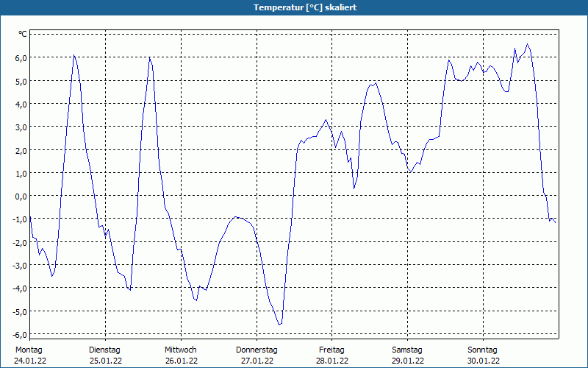Viewport: 588px width, 368px height.
Task: Click the date 26.01.22
Action: (x=182, y=361)
